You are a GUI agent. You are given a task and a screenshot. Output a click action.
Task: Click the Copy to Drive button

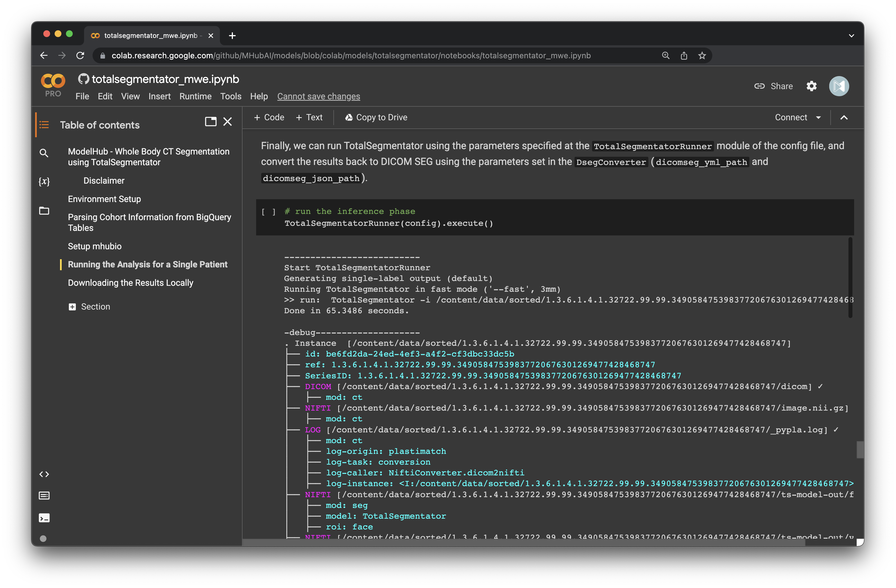[376, 117]
